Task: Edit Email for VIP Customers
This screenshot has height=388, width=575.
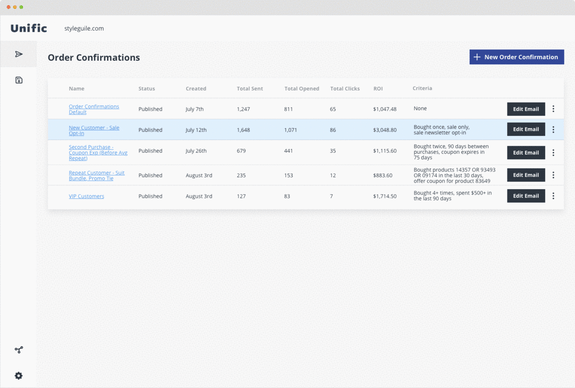Action: pyautogui.click(x=526, y=196)
